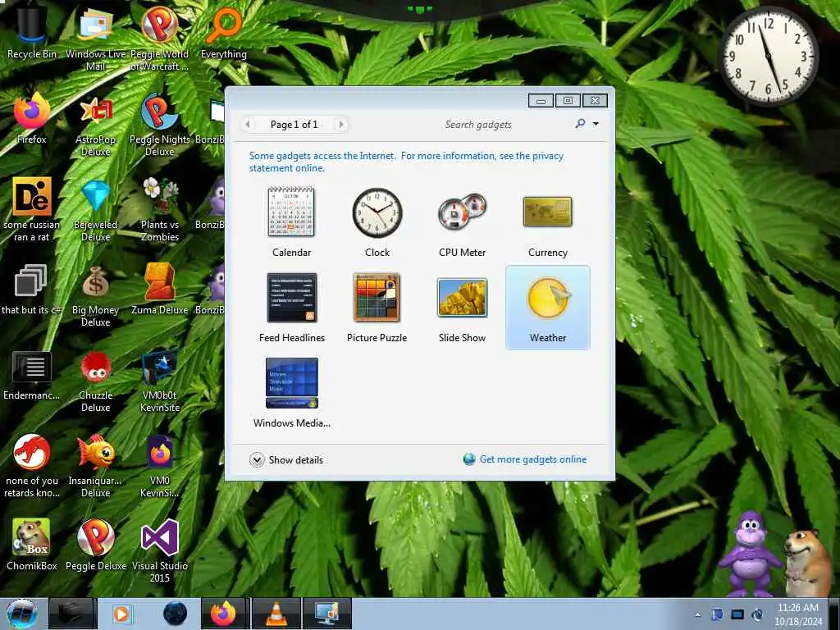Open the privacy statement online link
Image resolution: width=840 pixels, height=630 pixels.
pos(406,162)
